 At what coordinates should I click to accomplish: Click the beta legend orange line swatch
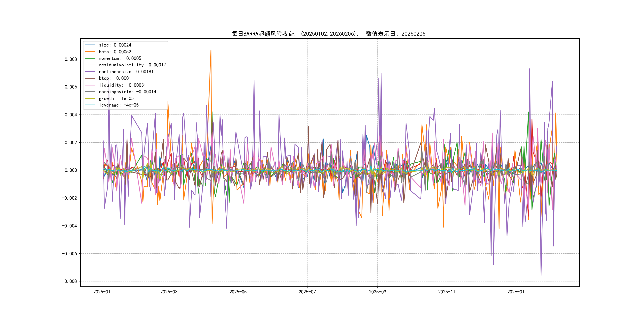[x=90, y=52]
